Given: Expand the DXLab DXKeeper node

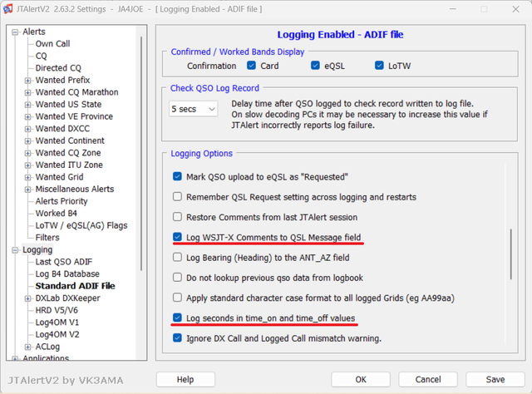Looking at the screenshot, I should [x=27, y=298].
